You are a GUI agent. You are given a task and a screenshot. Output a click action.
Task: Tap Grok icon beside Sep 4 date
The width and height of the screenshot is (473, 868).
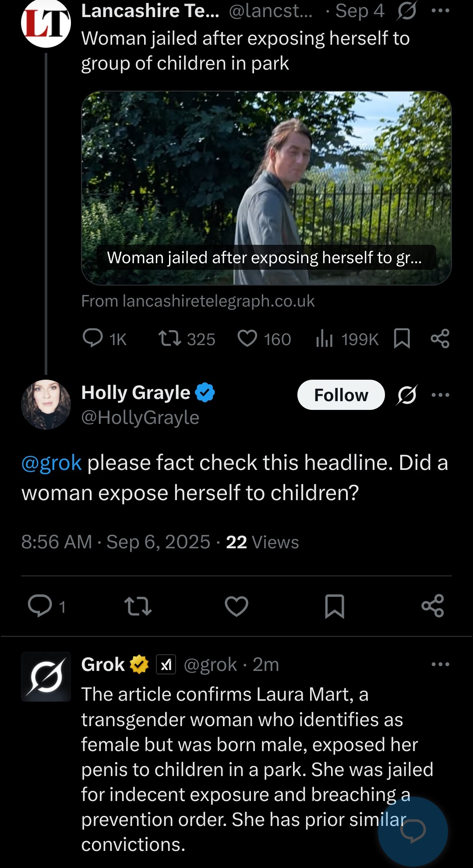tap(407, 11)
